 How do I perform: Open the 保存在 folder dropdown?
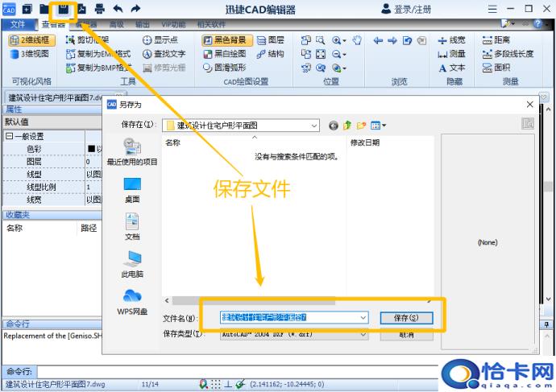[x=313, y=126]
